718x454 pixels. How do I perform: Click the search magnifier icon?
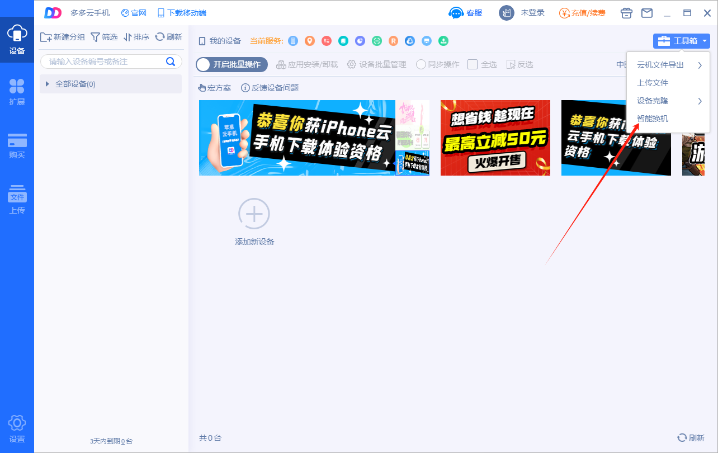click(170, 61)
